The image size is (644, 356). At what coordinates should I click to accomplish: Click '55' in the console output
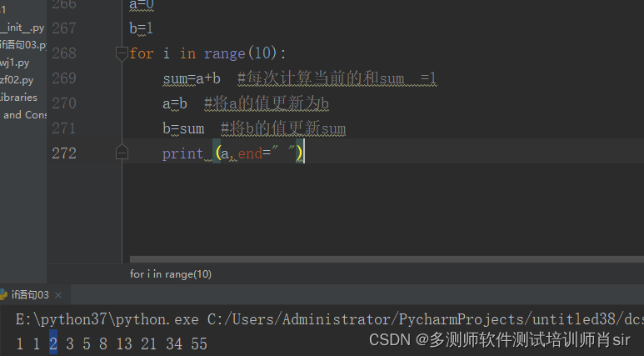point(199,343)
